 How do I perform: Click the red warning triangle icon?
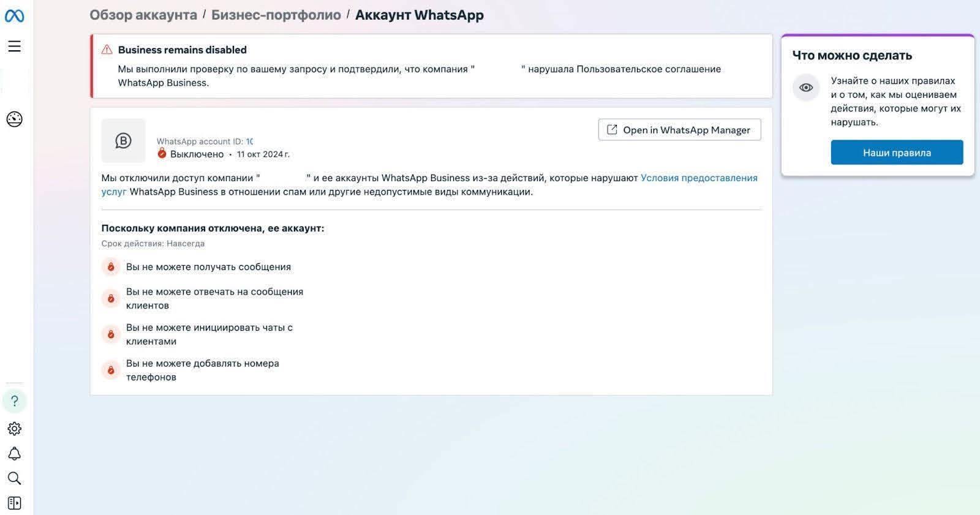pos(107,50)
